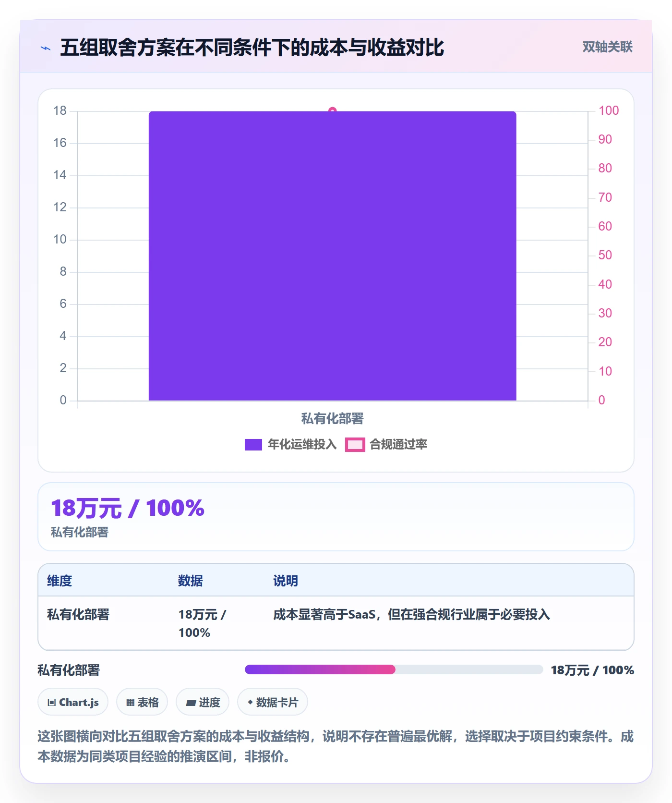Click the 私有化部署 progress bar
Screen dimensions: 672x803
point(394,669)
